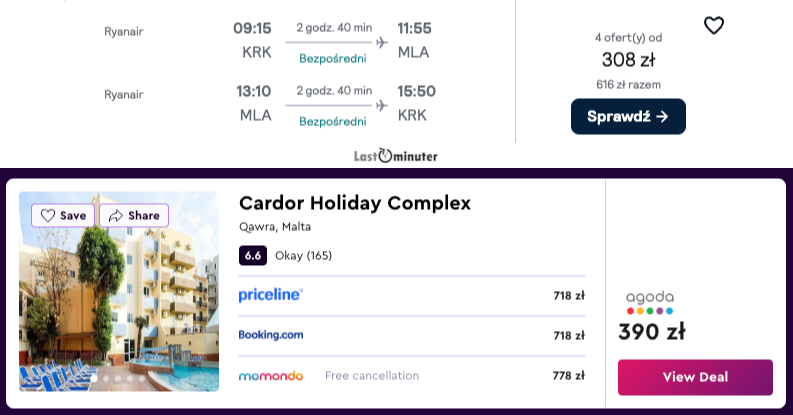Open the Cardor Holiday Complex title
This screenshot has height=415, width=793.
tap(355, 203)
